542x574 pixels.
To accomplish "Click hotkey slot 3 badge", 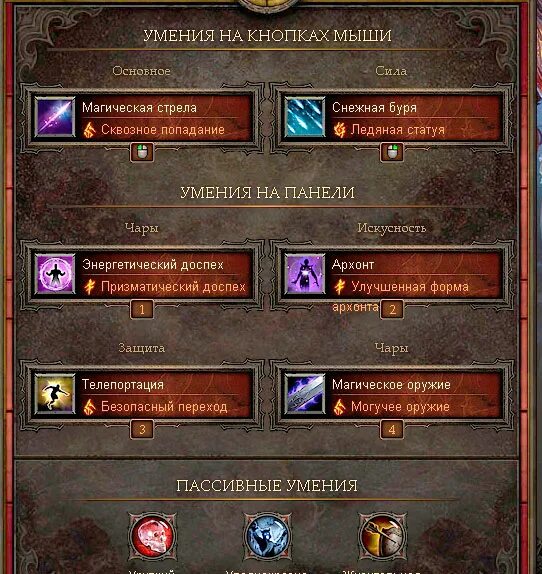I will point(142,429).
